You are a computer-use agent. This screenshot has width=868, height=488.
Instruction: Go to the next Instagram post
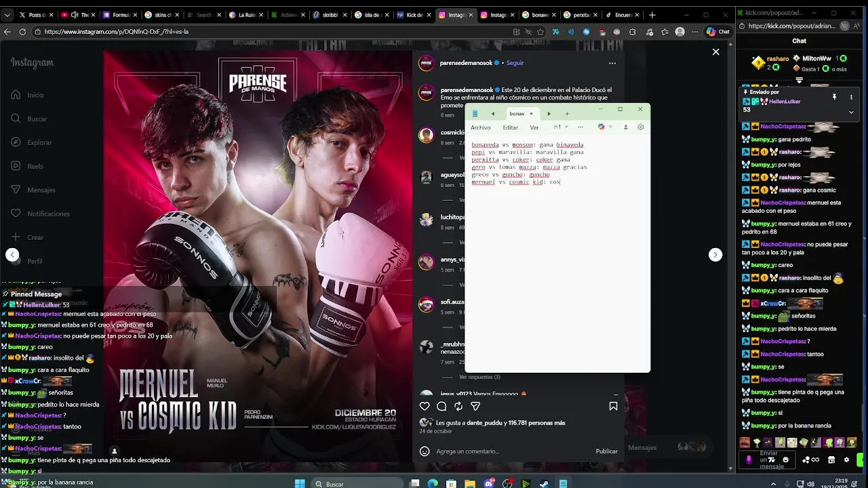(715, 255)
